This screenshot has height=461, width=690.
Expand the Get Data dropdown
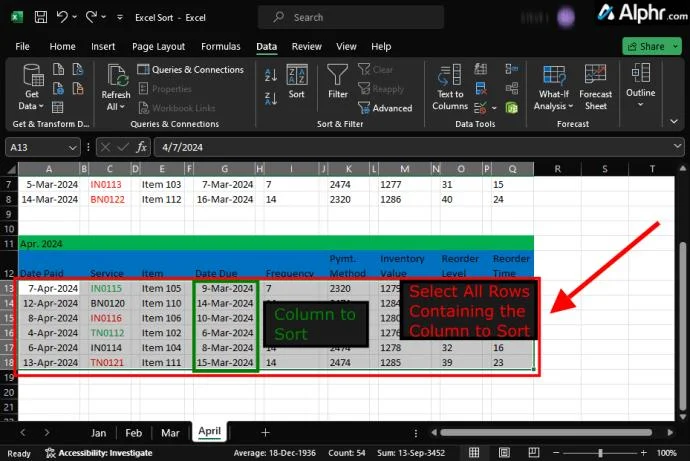32,105
